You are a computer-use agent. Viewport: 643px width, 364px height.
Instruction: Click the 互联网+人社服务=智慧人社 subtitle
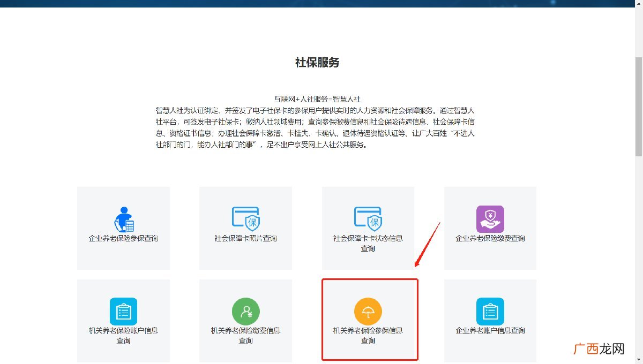pos(317,100)
